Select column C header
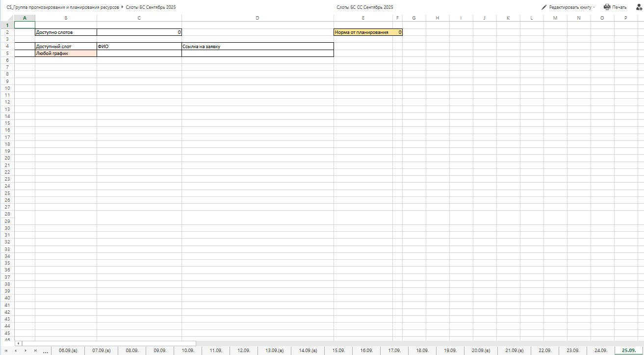Image resolution: width=644 pixels, height=355 pixels. tap(139, 18)
